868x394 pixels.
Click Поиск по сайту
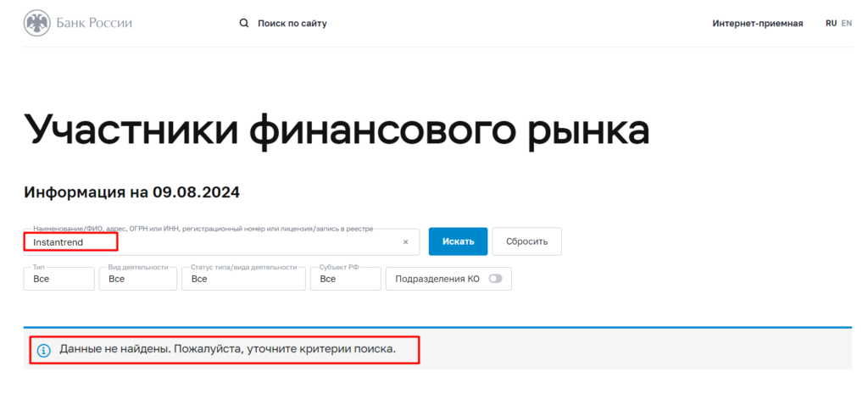click(292, 23)
